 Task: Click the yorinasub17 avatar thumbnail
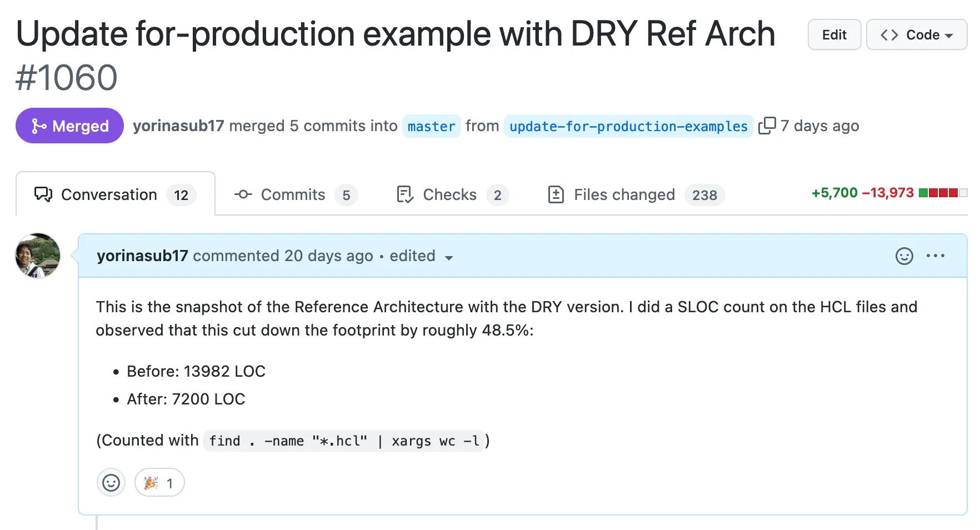[x=38, y=256]
